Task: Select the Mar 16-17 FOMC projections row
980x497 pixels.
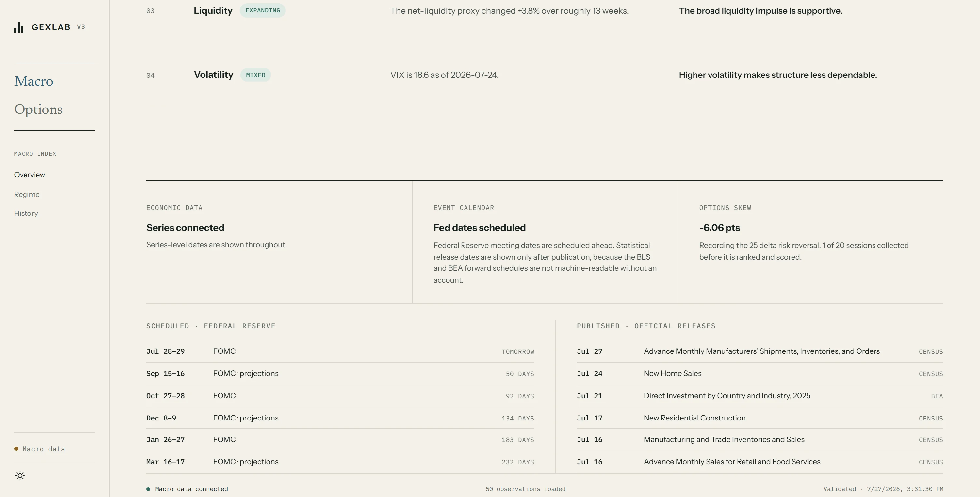Action: 340,462
